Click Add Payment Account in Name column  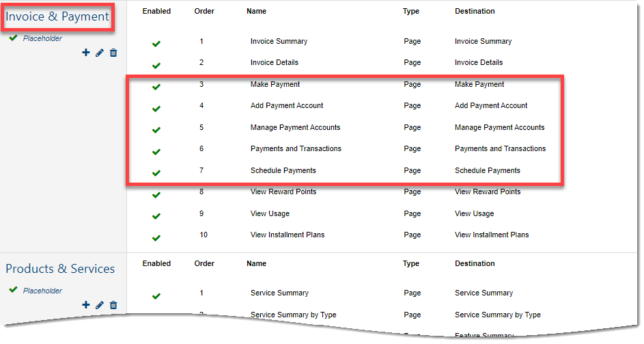tap(287, 106)
